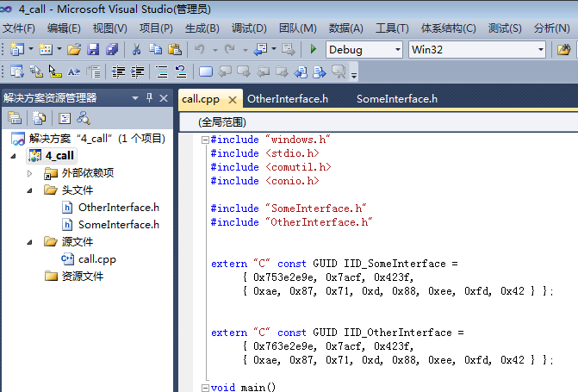Open the 文件(F) menu

[x=19, y=28]
